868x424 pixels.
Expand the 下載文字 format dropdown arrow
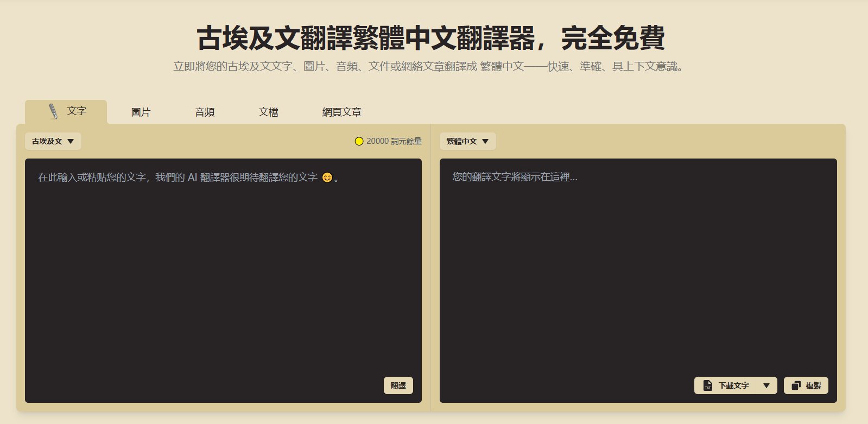(766, 385)
